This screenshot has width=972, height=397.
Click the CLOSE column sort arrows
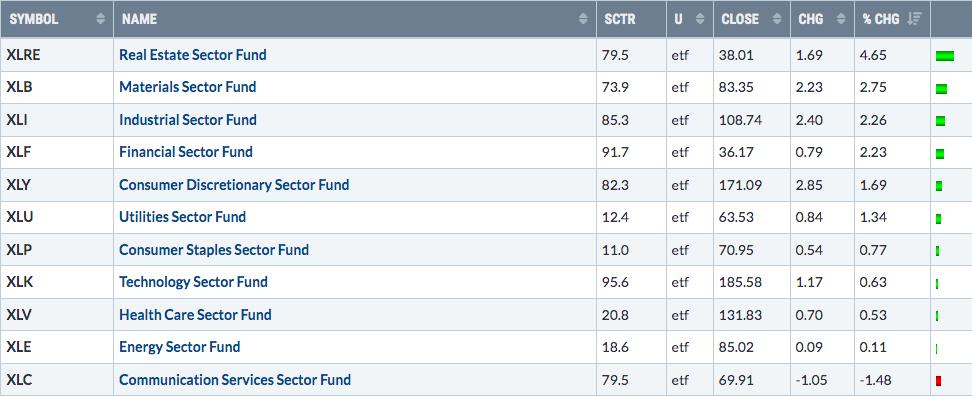(x=777, y=19)
